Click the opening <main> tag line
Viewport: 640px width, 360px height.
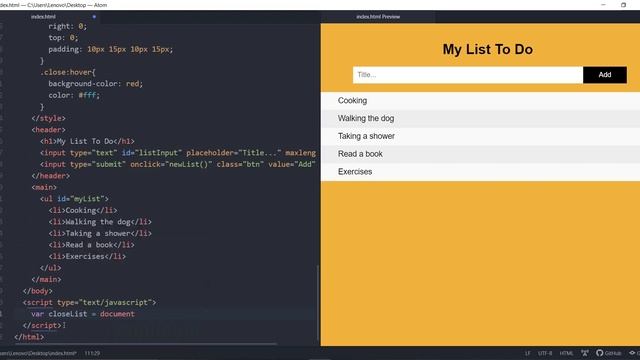click(x=44, y=187)
